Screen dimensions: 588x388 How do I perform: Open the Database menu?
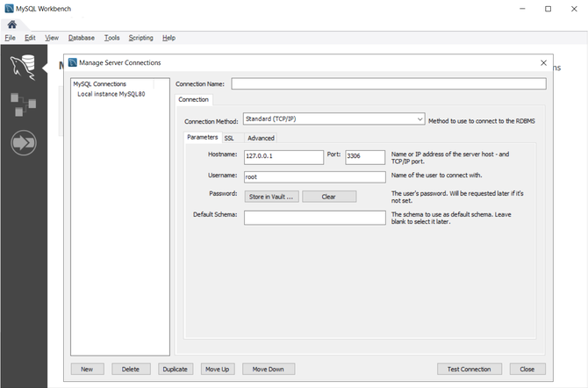coord(82,38)
